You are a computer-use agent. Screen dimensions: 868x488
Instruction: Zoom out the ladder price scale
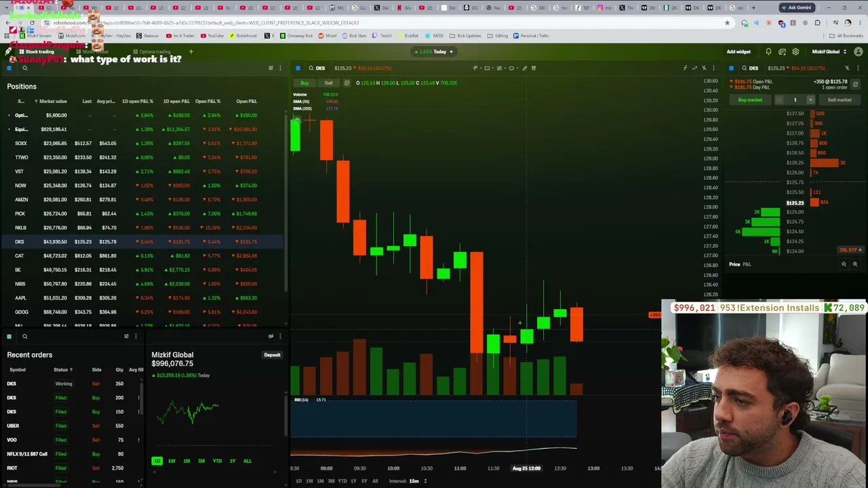[x=844, y=264]
